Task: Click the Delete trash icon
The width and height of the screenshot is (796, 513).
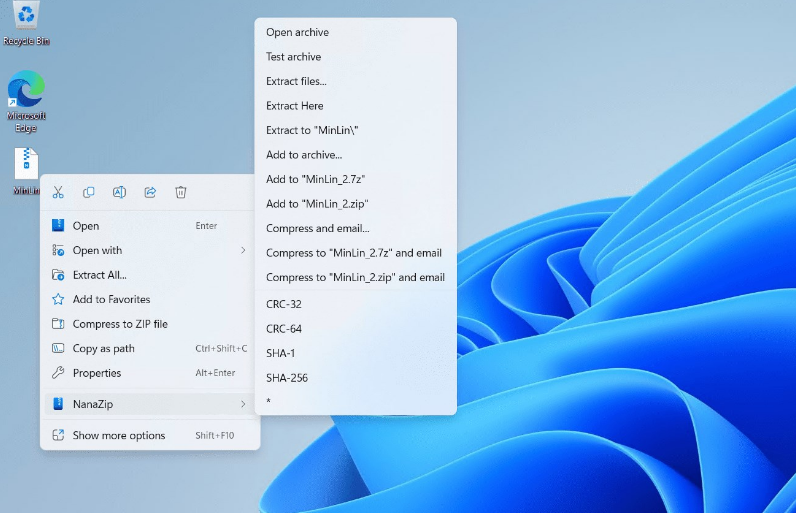Action: [x=181, y=192]
